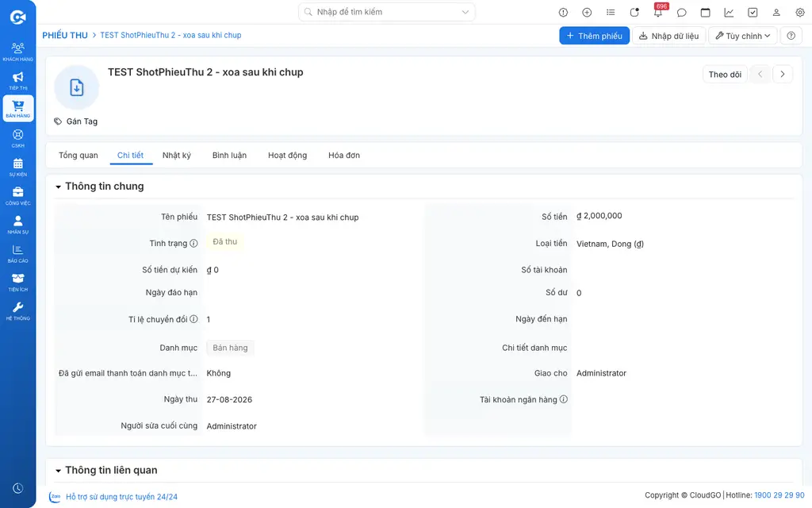The height and width of the screenshot is (508, 812).
Task: Open the CSKH support module
Action: pos(17,138)
